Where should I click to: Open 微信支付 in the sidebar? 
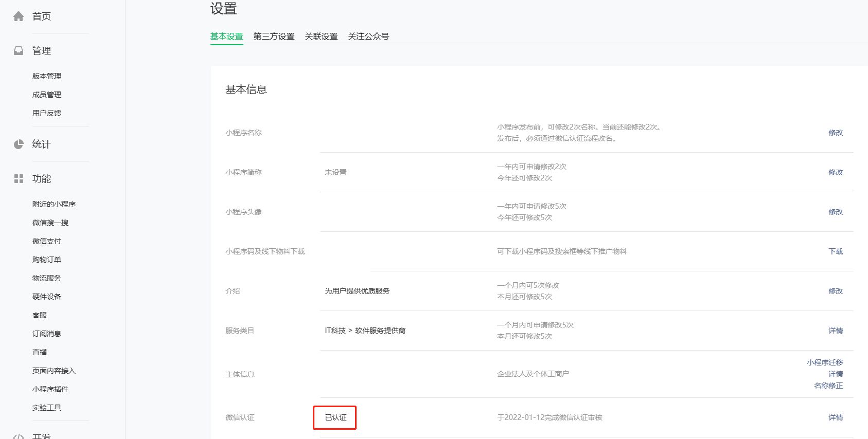click(x=47, y=241)
